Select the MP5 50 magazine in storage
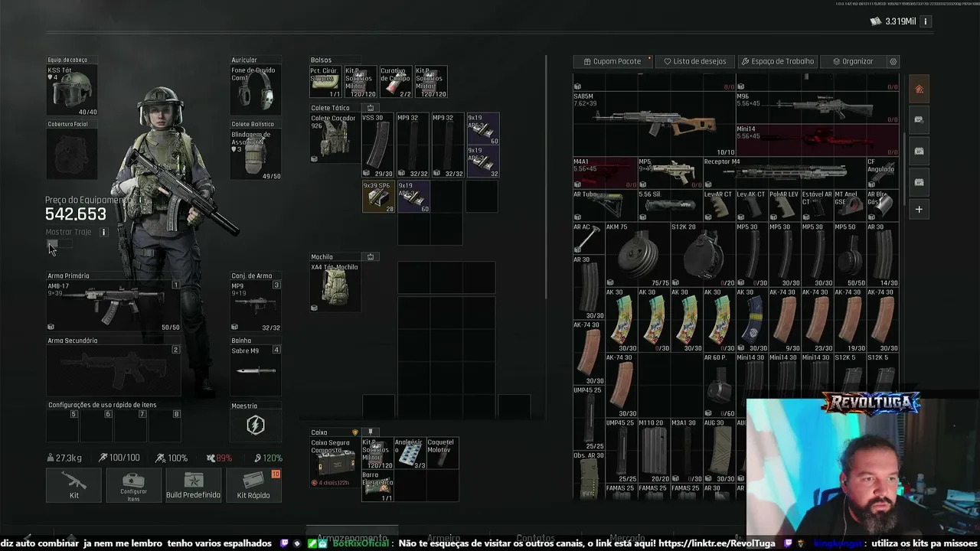 pyautogui.click(x=850, y=255)
